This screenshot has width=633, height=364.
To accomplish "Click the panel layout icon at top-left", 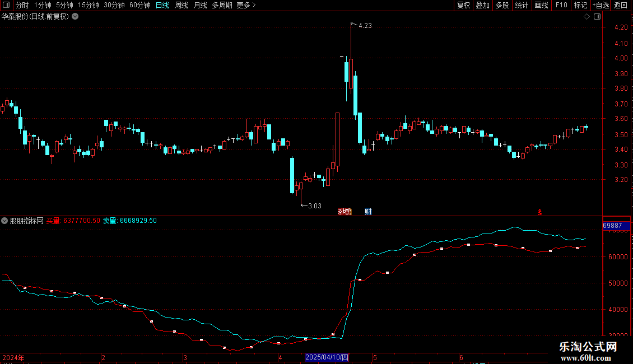I will coord(6,5).
